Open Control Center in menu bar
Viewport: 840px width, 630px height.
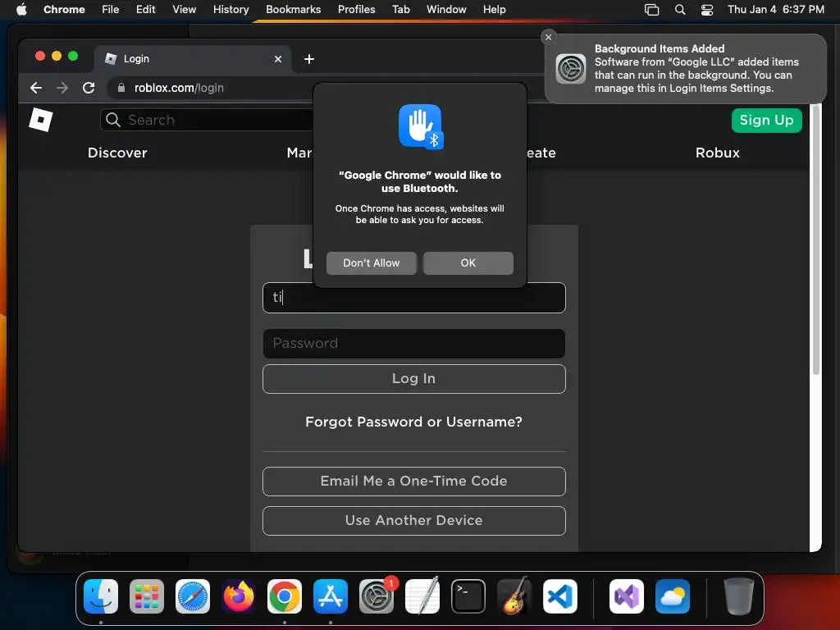(707, 9)
